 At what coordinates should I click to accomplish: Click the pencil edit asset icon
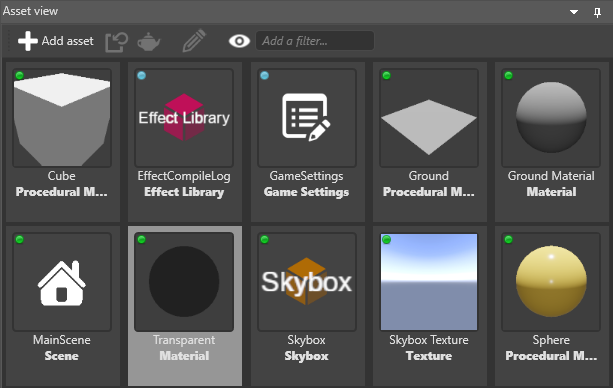194,41
